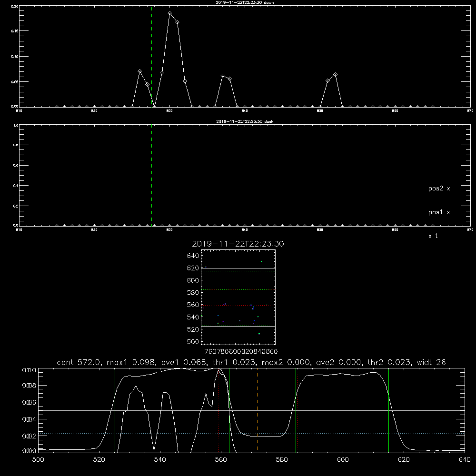The width and height of the screenshot is (476, 476).
Task: Click the 'pos1 x' label
Action: pyautogui.click(x=439, y=212)
